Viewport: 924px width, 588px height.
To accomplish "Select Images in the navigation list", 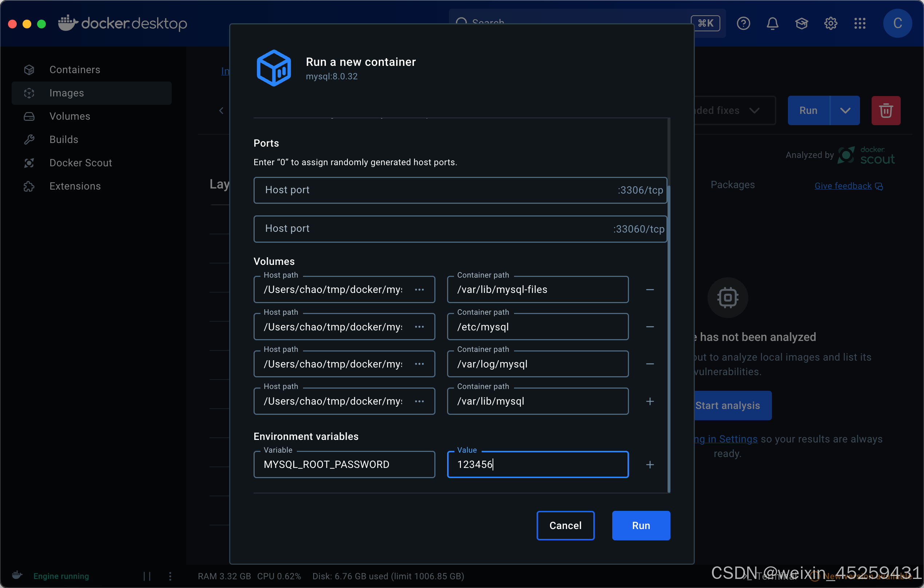I will tap(66, 92).
